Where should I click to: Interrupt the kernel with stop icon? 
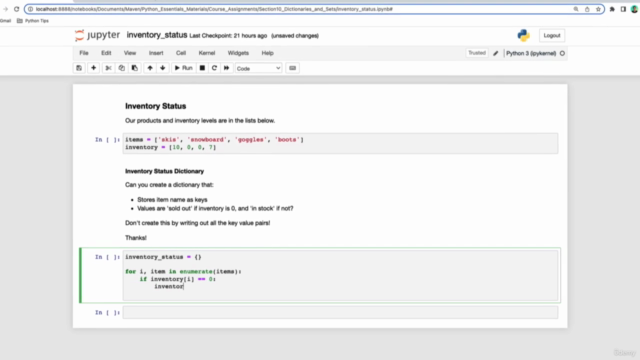tap(202, 68)
